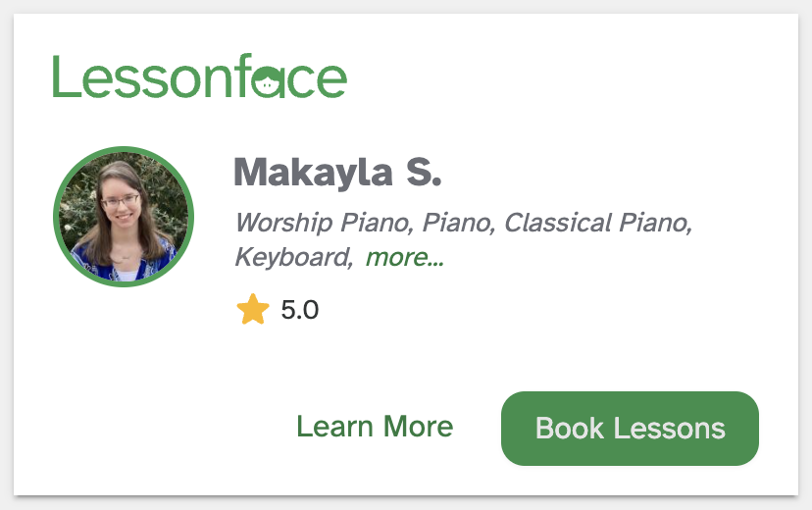Click the "Keyboard" subject text
This screenshot has height=510, width=812.
[291, 258]
